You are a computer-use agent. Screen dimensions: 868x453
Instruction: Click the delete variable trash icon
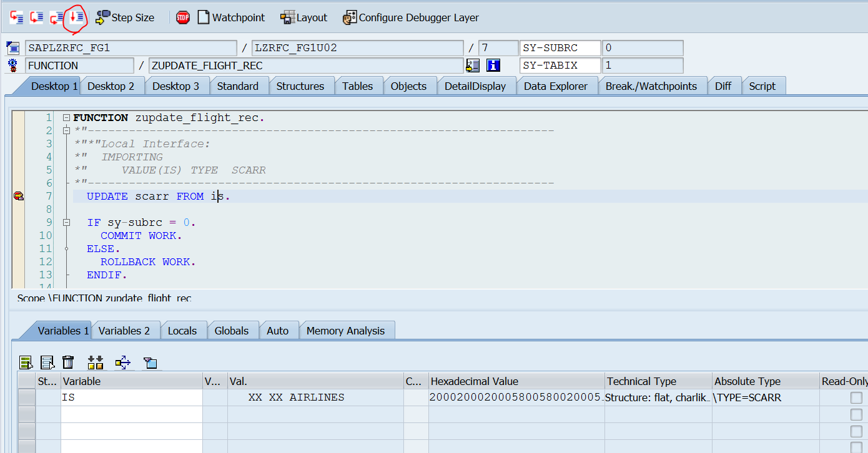point(68,362)
